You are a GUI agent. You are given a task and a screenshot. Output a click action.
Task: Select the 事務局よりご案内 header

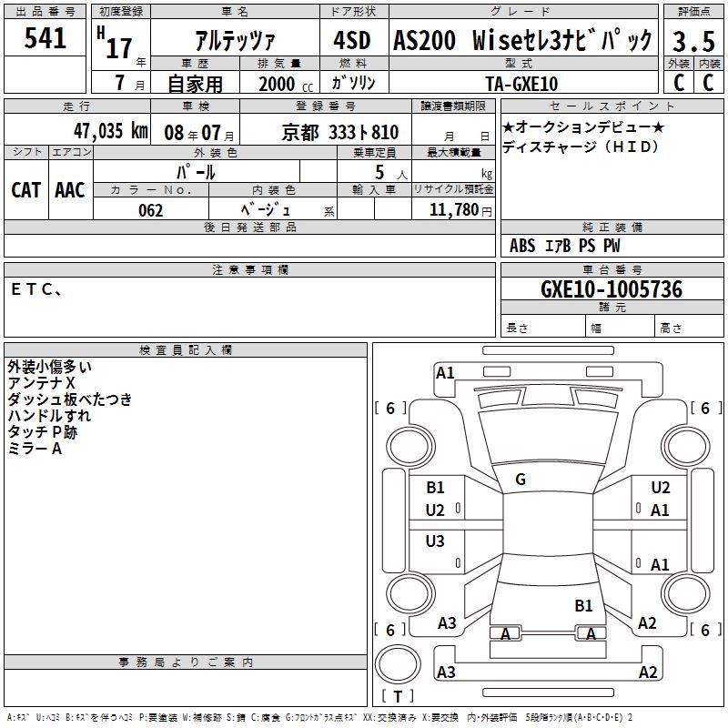[186, 662]
